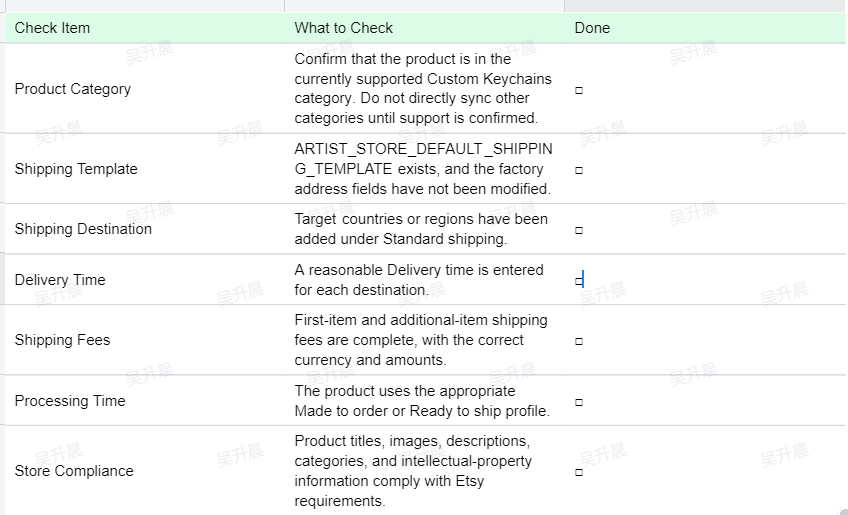Viewport: 848px width, 515px height.
Task: Mark Shipping Fees as done
Action: (579, 341)
